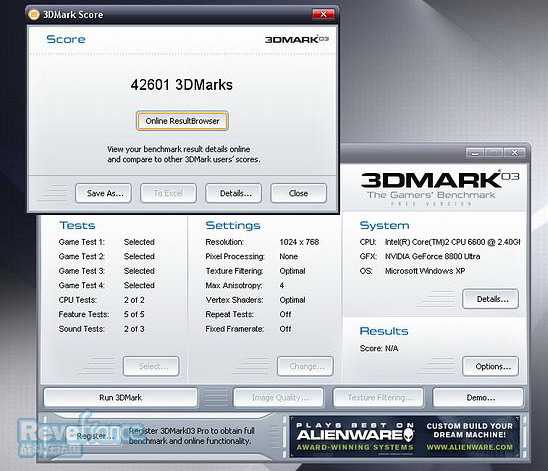Screen dimensions: 548x471
Task: Click the Tests section heading
Action: (x=77, y=225)
